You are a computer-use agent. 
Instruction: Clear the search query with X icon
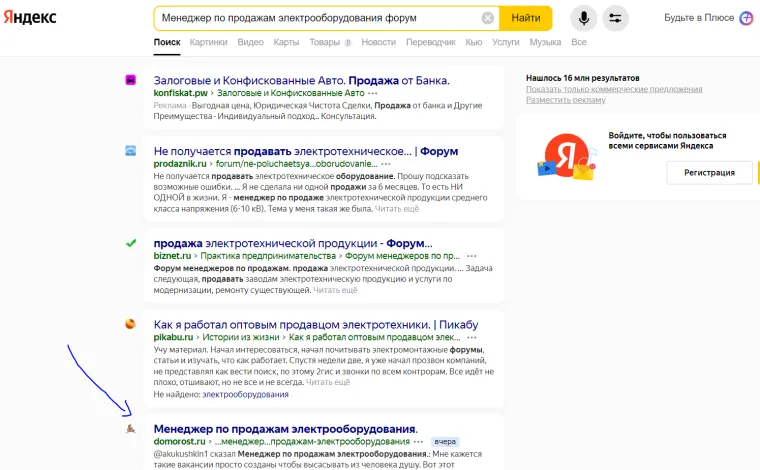click(487, 18)
